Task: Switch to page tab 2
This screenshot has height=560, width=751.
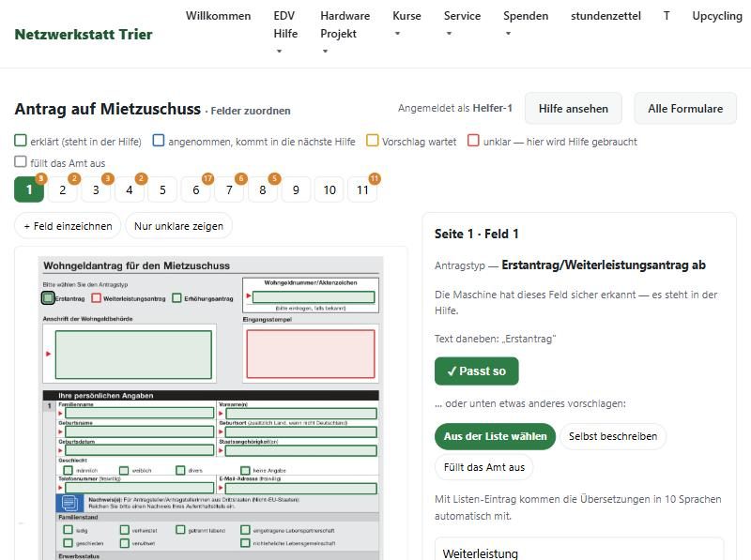Action: point(63,189)
